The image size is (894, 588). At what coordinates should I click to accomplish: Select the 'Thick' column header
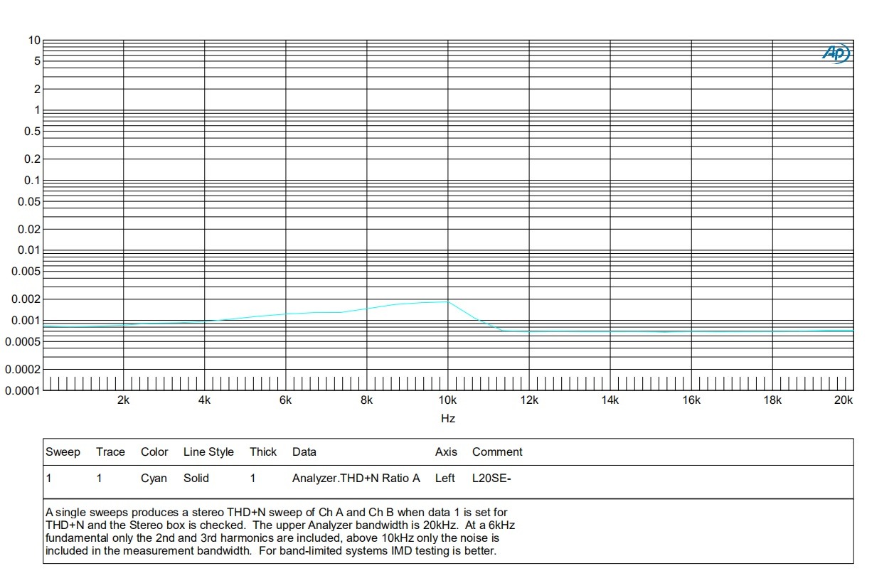[x=263, y=452]
